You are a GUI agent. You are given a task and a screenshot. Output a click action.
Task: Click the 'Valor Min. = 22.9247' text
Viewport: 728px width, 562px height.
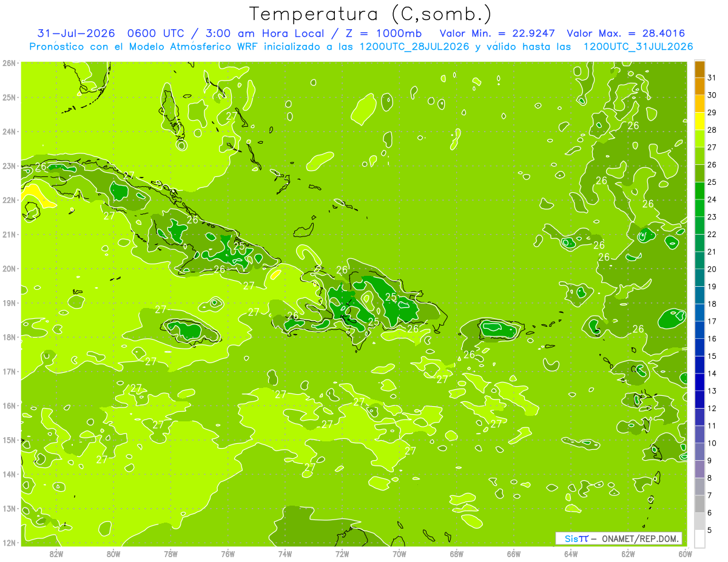[497, 33]
